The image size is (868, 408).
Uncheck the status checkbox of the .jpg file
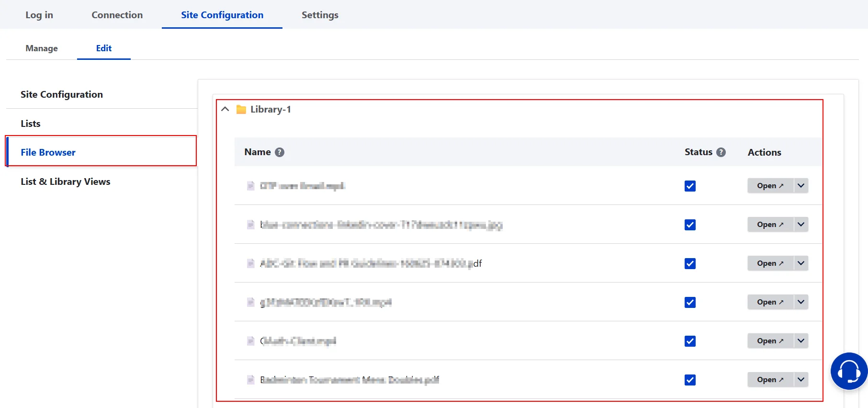(x=690, y=225)
